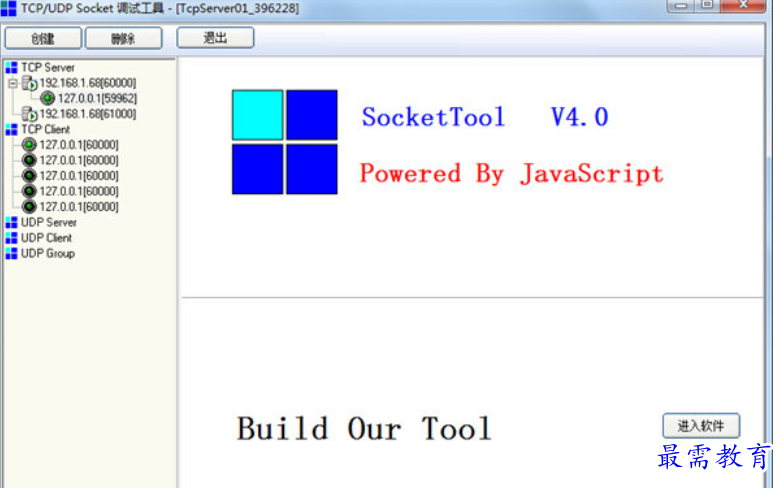Click the 退出 (Exit) button

pos(215,38)
